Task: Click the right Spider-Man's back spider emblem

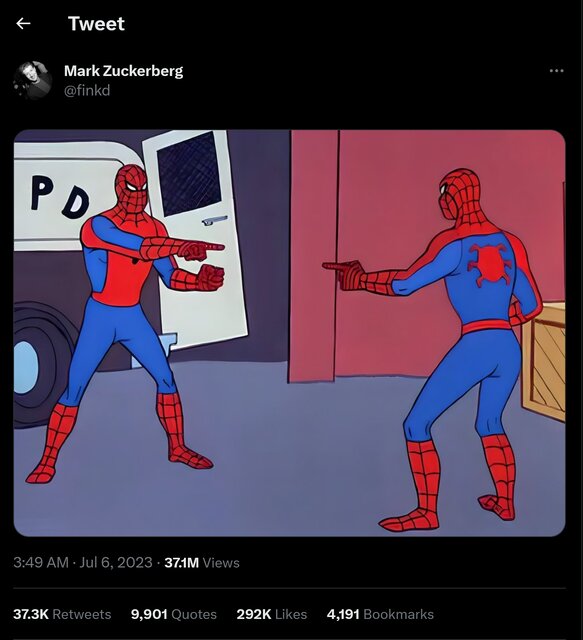Action: pyautogui.click(x=489, y=264)
